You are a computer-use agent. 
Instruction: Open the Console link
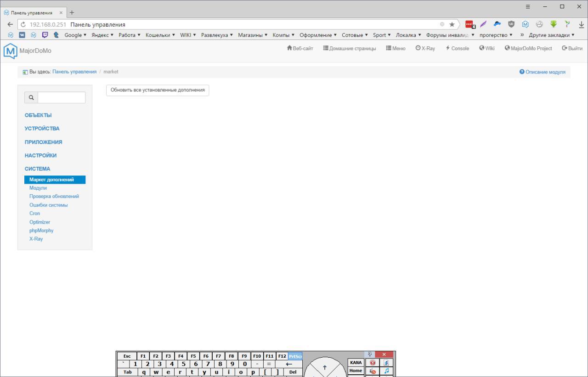(457, 48)
